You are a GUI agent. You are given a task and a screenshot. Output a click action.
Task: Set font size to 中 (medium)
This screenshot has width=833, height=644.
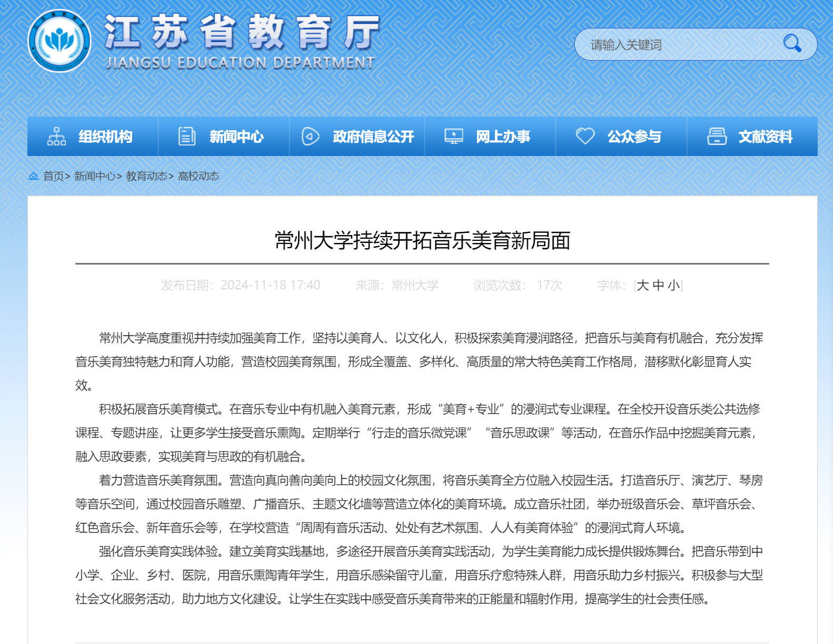(658, 286)
